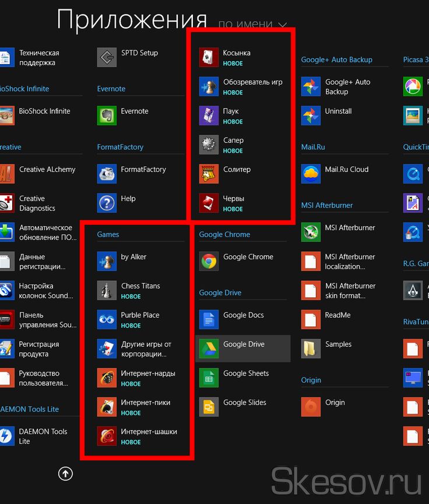The height and width of the screenshot is (504, 429).
Task: Launch the QuickTime Player icon
Action: pyautogui.click(x=413, y=174)
